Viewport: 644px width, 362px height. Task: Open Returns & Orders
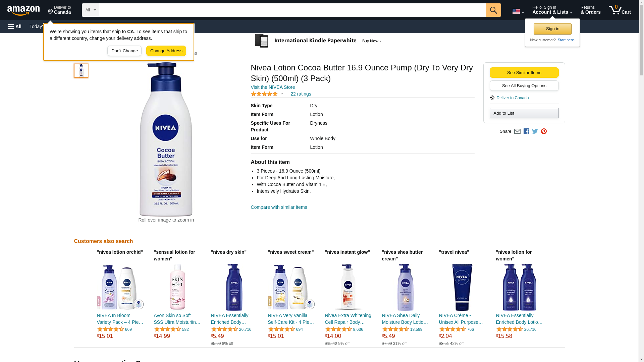point(590,10)
